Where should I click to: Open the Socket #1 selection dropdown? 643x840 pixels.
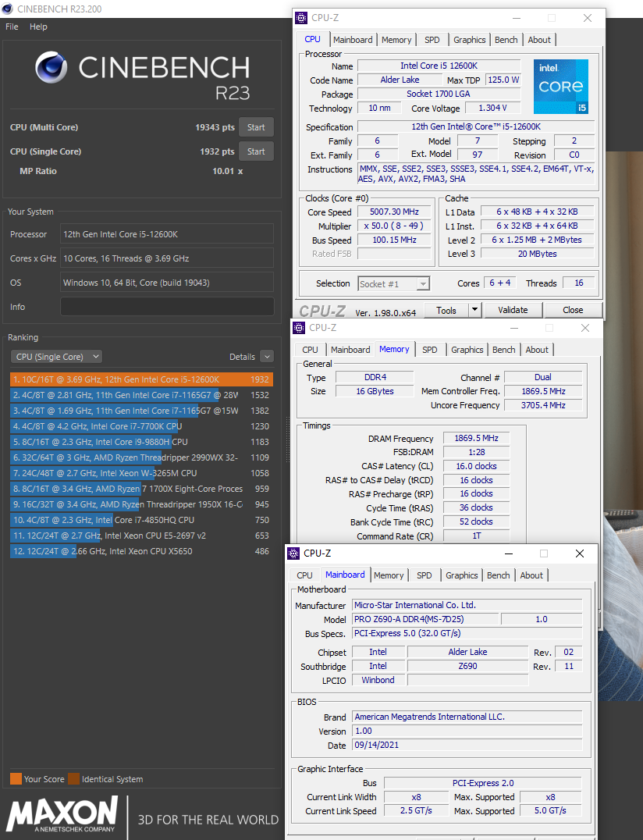pyautogui.click(x=393, y=284)
